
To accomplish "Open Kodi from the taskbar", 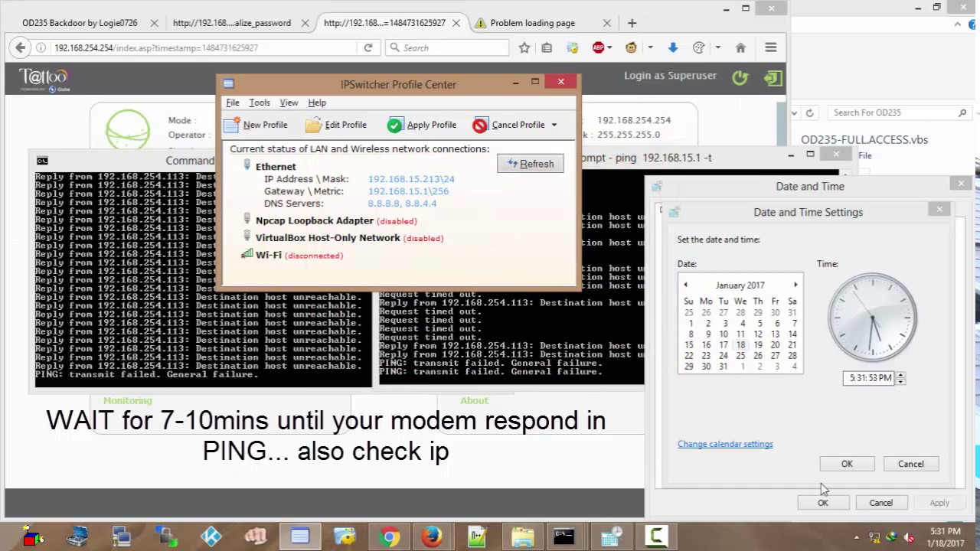I will tap(211, 536).
